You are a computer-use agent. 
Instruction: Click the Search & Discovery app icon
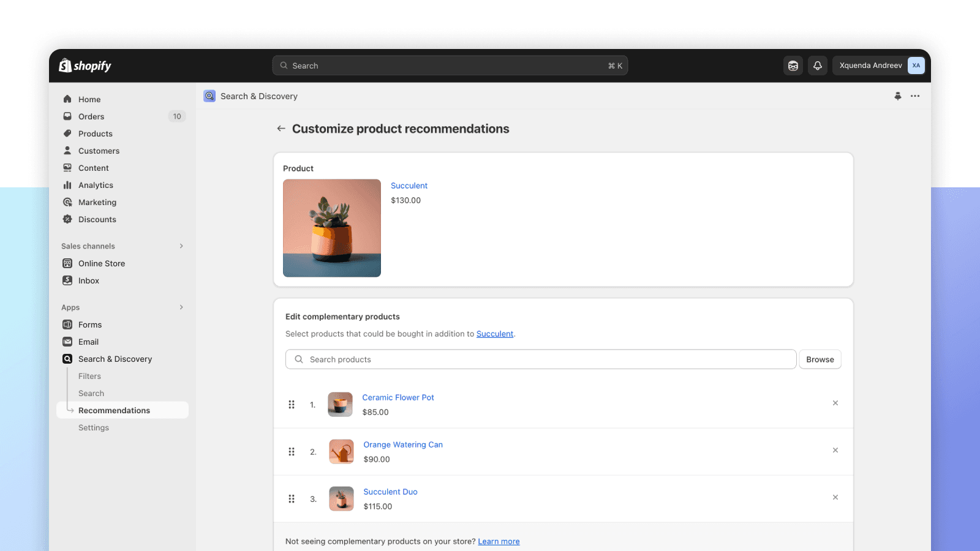(x=67, y=359)
